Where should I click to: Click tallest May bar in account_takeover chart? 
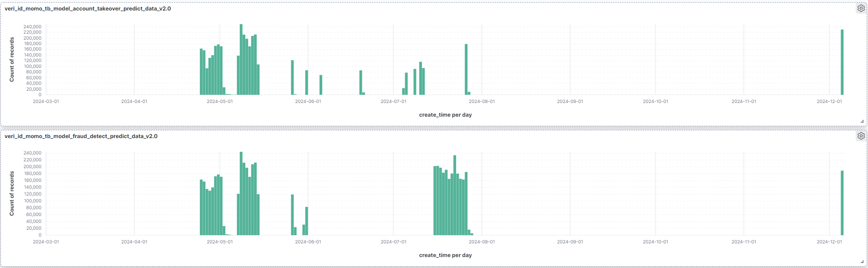click(241, 59)
